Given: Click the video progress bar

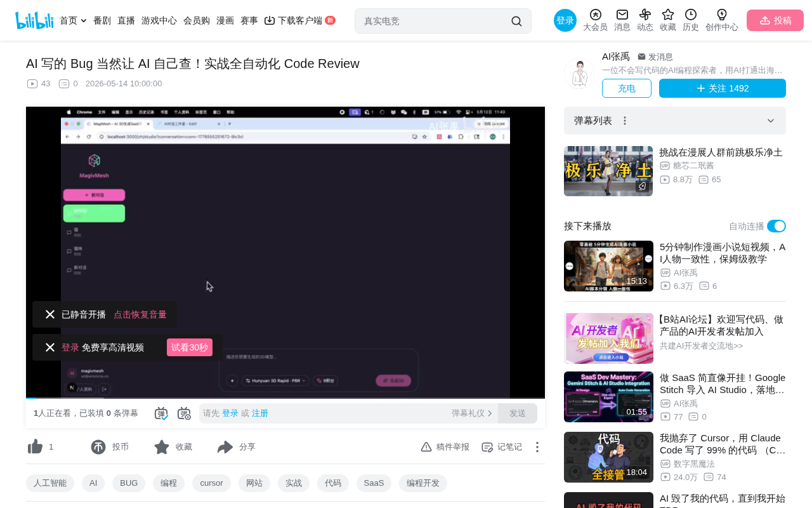Looking at the screenshot, I should point(285,398).
